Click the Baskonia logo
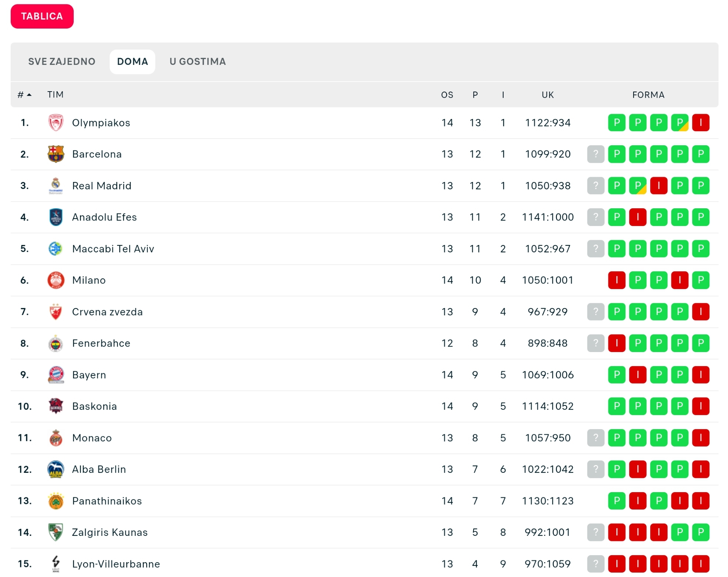The height and width of the screenshot is (577, 728). pyautogui.click(x=56, y=407)
